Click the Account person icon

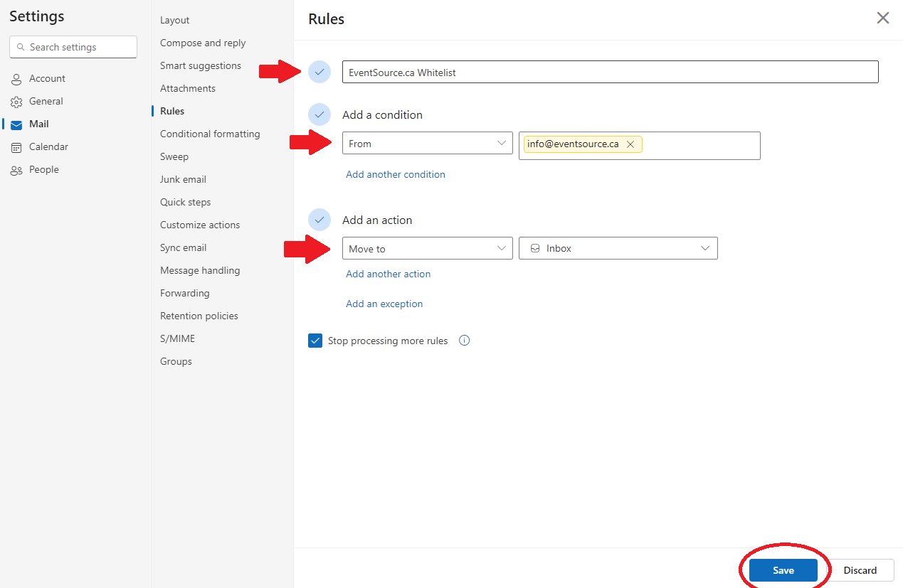16,79
